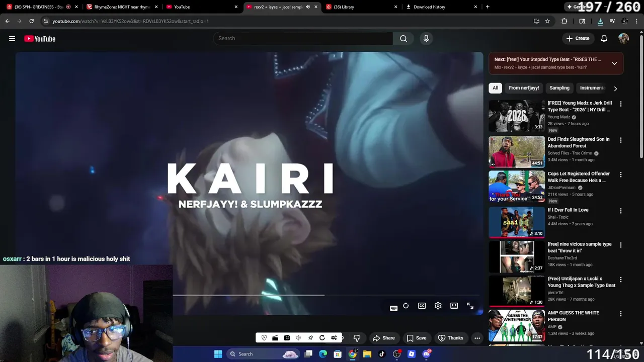Screen dimensions: 644x362
Task: Switch to the plain YouTube tab
Action: point(202,7)
